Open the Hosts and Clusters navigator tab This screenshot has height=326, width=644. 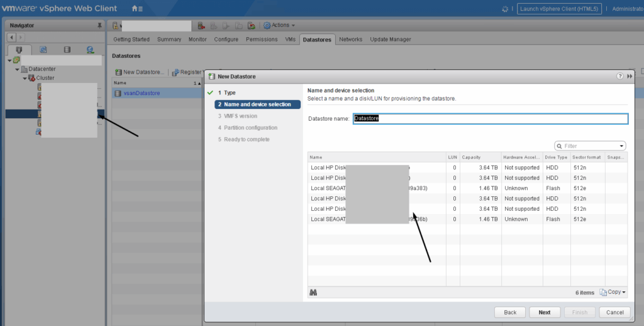click(x=19, y=50)
